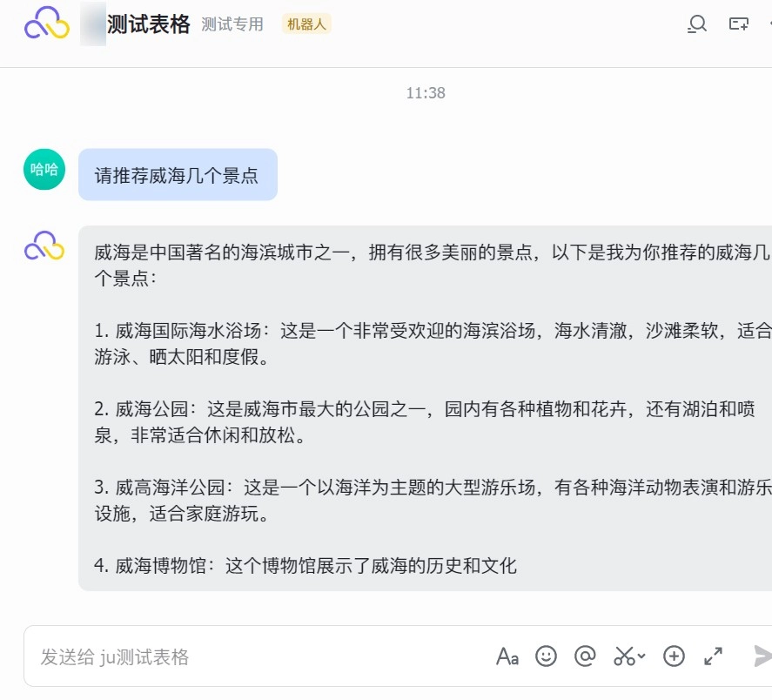Click the bot's cloud avatar beside reply

[44, 246]
